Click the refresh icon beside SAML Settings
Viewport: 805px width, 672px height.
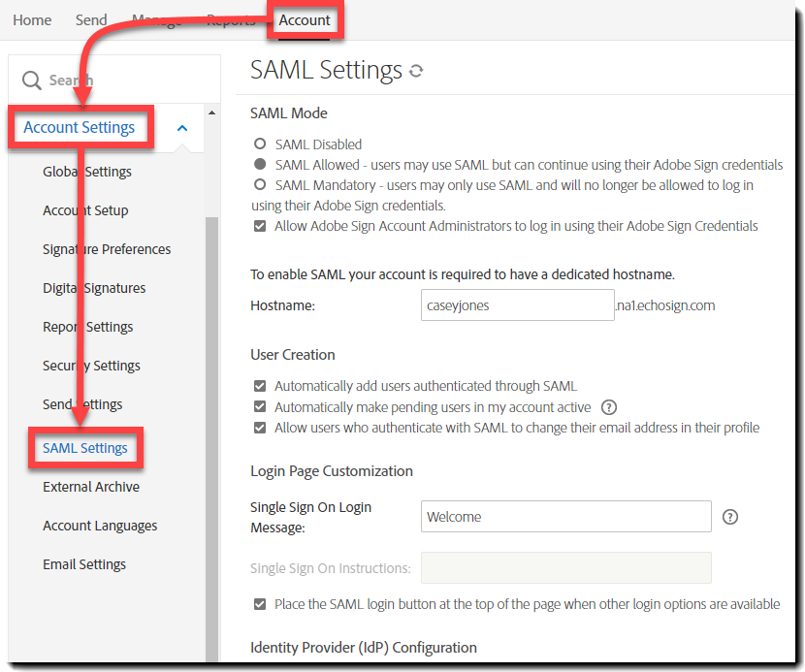coord(416,72)
